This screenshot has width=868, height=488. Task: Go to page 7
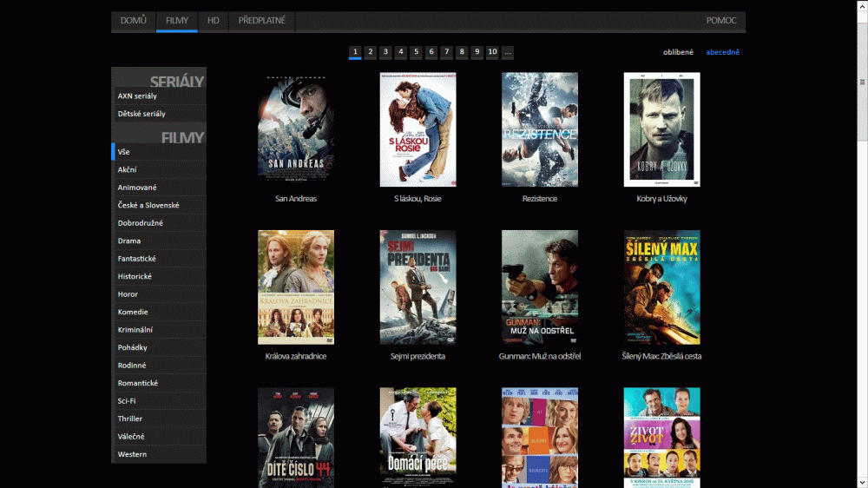tap(447, 52)
